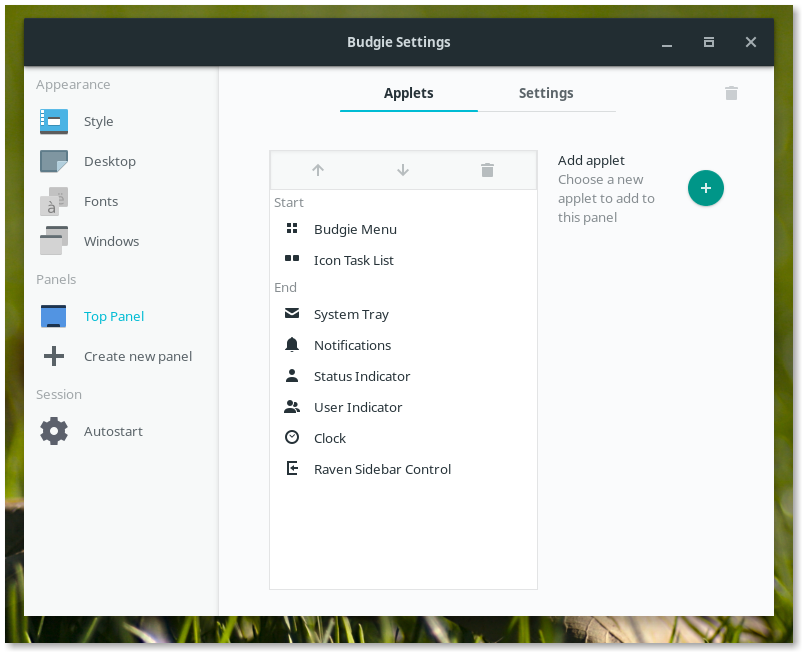
Task: Click the green add applet button
Action: click(x=706, y=188)
